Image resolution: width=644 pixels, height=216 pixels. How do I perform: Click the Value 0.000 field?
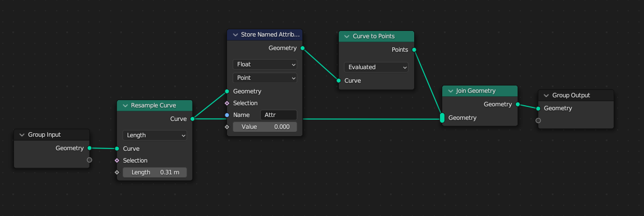pyautogui.click(x=265, y=127)
